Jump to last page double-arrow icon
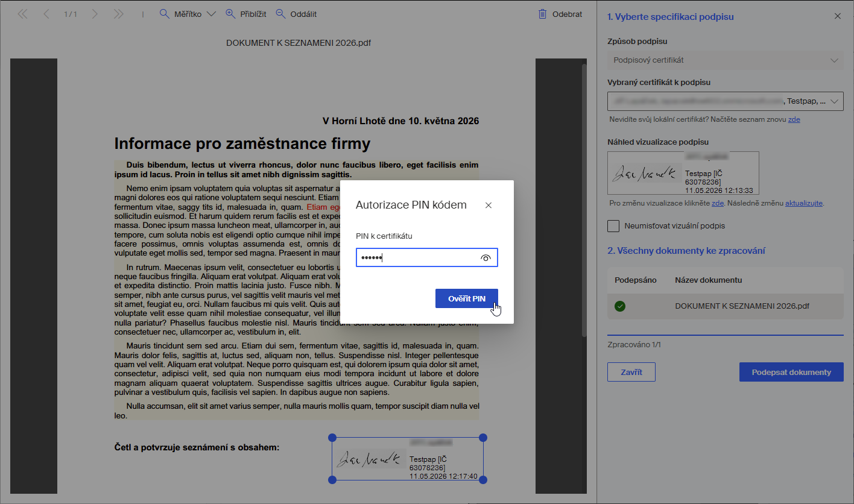 click(x=118, y=14)
